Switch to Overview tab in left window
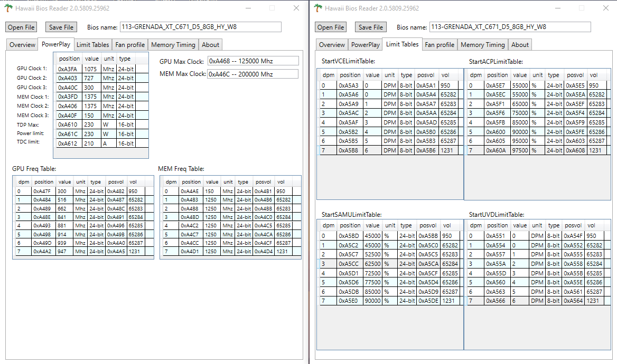This screenshot has width=617, height=364. [x=22, y=45]
